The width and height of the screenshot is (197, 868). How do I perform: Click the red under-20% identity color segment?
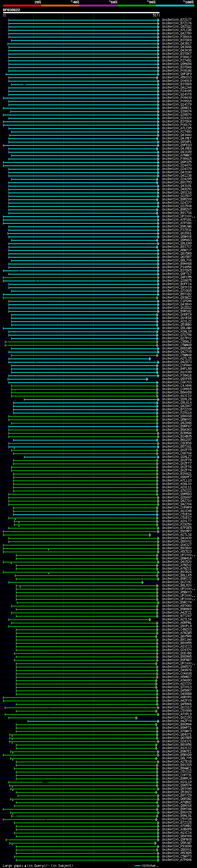[x=22, y=6]
